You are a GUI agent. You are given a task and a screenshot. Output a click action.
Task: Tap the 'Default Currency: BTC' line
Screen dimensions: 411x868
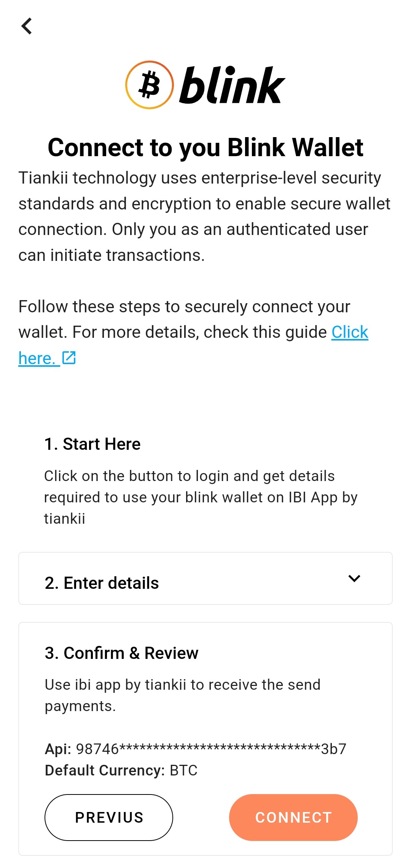click(x=121, y=770)
